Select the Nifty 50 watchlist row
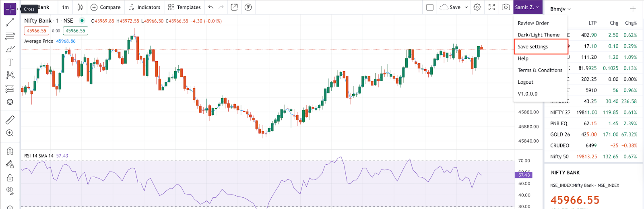This screenshot has width=644, height=209. [594, 157]
